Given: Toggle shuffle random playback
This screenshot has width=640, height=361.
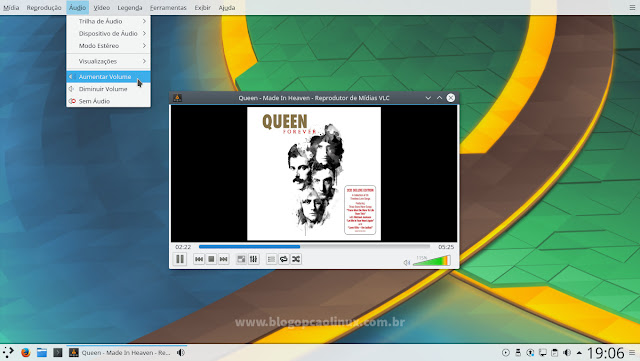Looking at the screenshot, I should click(296, 259).
